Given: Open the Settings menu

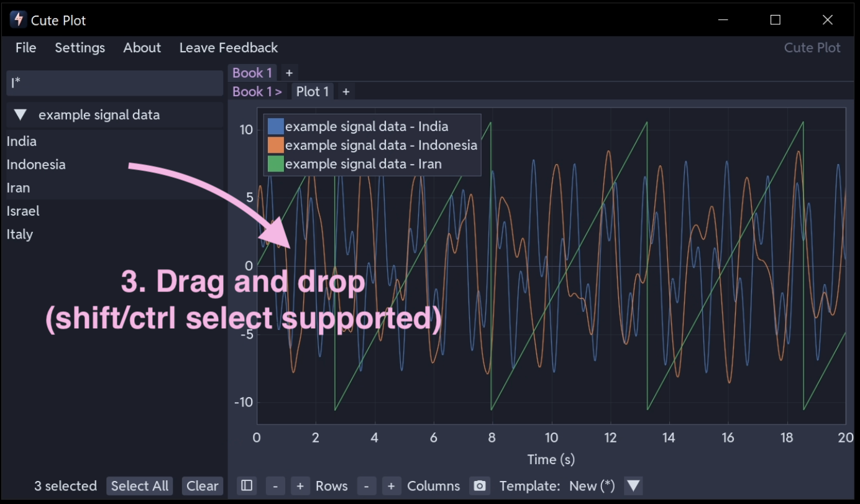Looking at the screenshot, I should [80, 47].
